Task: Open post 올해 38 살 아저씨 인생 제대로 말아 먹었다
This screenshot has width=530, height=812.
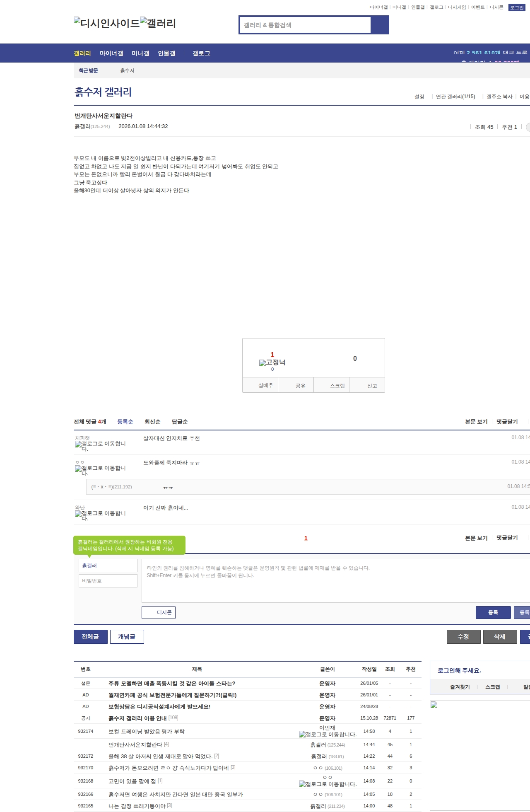Action: tap(161, 756)
